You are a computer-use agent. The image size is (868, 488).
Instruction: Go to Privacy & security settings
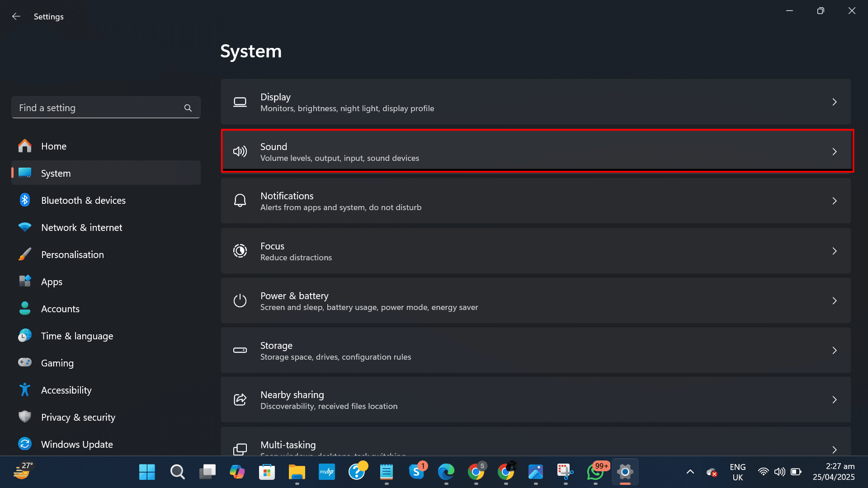click(78, 417)
